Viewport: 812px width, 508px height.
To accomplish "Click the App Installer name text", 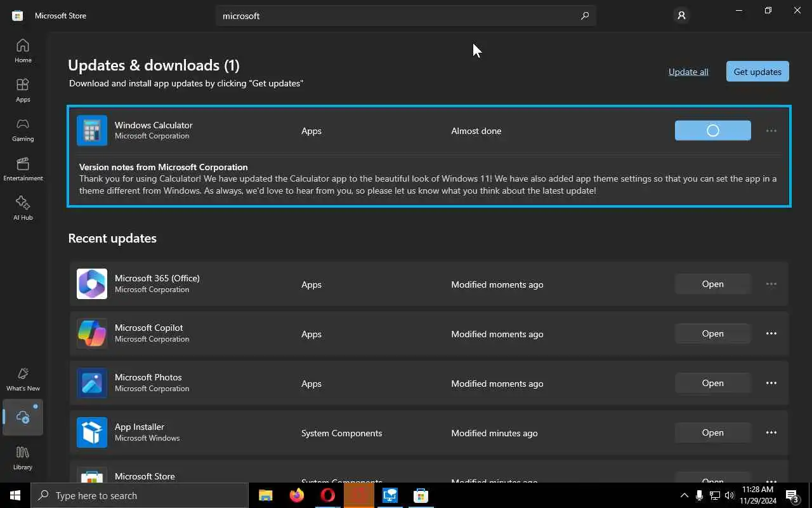I will [x=140, y=427].
